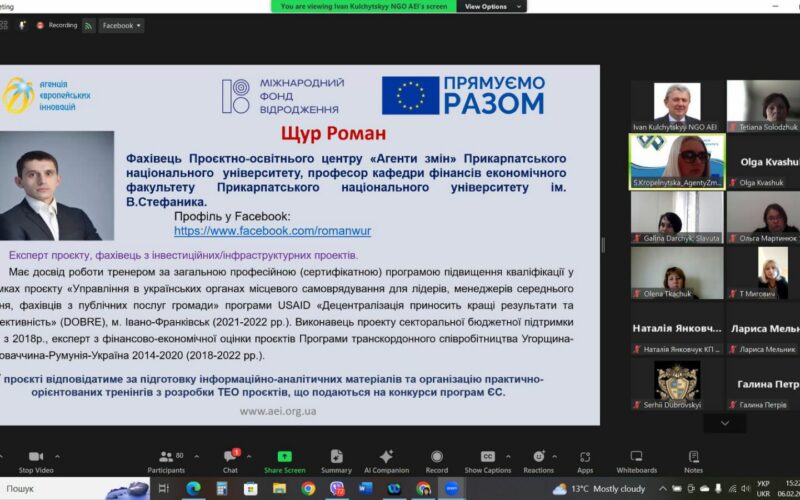This screenshot has width=800, height=500.
Task: Open Whiteboards from the toolbar
Action: pos(636,459)
